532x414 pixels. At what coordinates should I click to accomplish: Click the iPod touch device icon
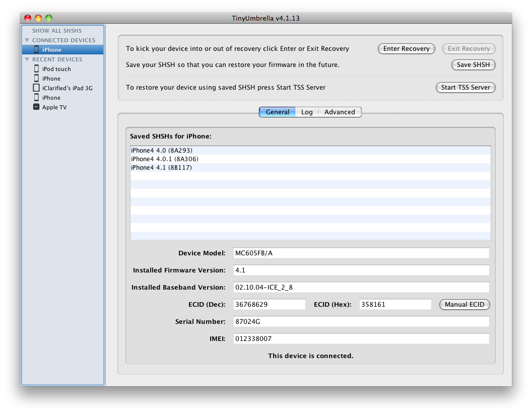(36, 69)
